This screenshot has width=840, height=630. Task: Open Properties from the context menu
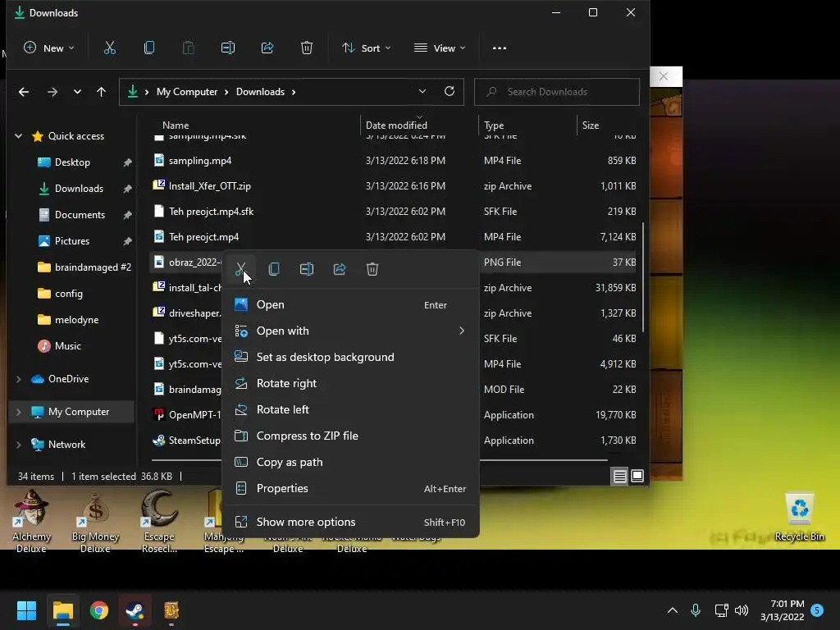[350, 489]
